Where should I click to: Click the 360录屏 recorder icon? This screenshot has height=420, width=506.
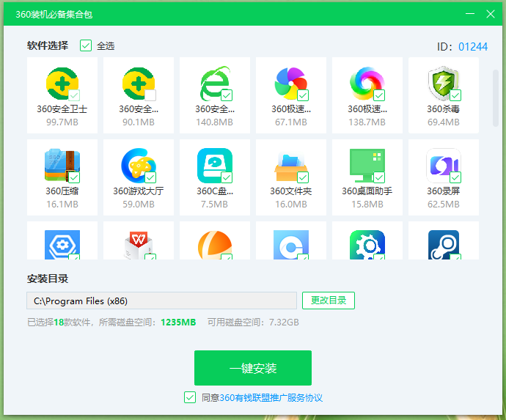(444, 166)
